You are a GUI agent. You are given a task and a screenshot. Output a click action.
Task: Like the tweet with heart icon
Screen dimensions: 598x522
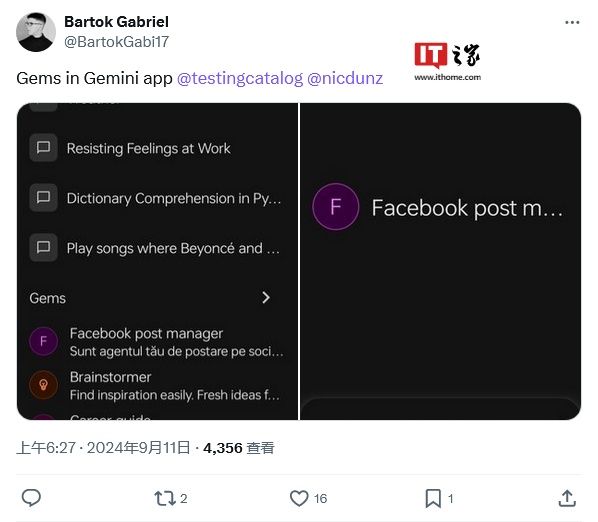coord(299,498)
